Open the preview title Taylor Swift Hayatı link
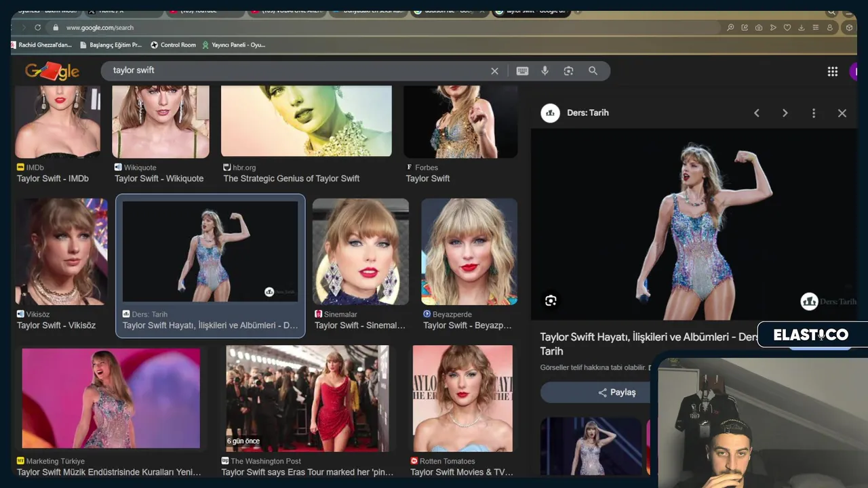The width and height of the screenshot is (868, 488). click(x=649, y=344)
